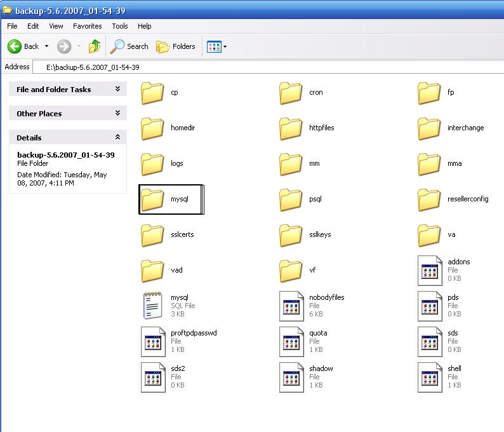
Task: Click the 'shadow' file name text
Action: click(x=321, y=368)
